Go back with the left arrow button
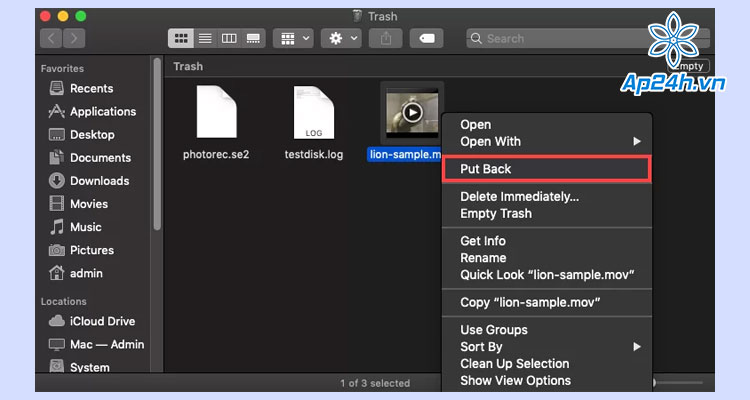Image resolution: width=750 pixels, height=400 pixels. click(51, 38)
